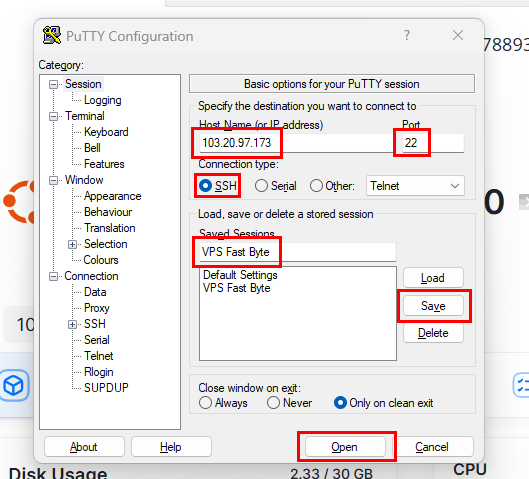The width and height of the screenshot is (529, 479).
Task: Open the Rlogin category
Action: click(x=99, y=372)
